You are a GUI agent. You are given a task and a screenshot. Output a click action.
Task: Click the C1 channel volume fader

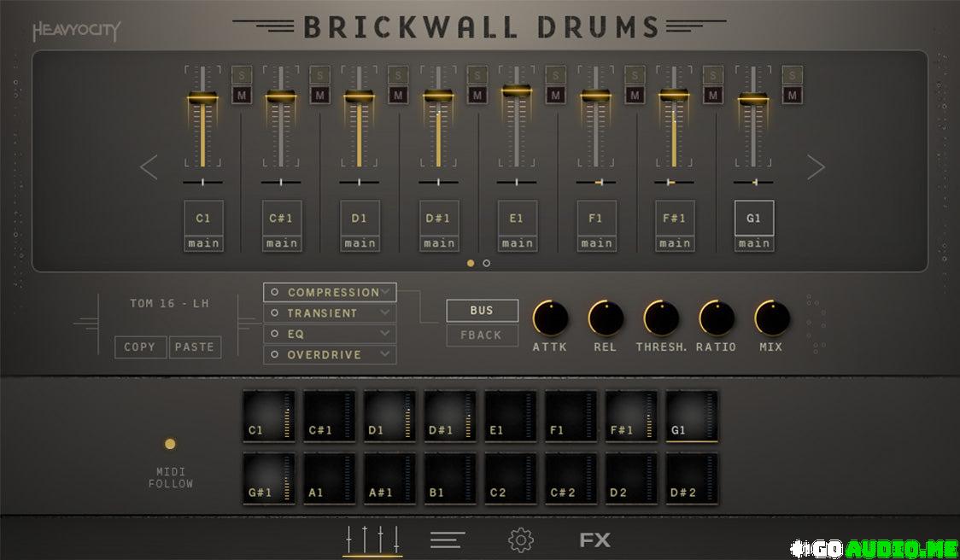(x=202, y=98)
